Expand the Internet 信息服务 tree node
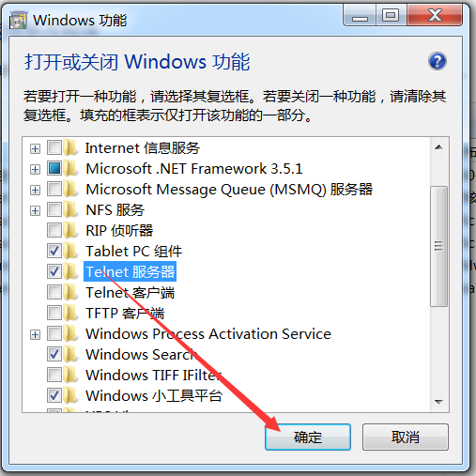Viewport: 476px width, 476px height. coord(35,148)
